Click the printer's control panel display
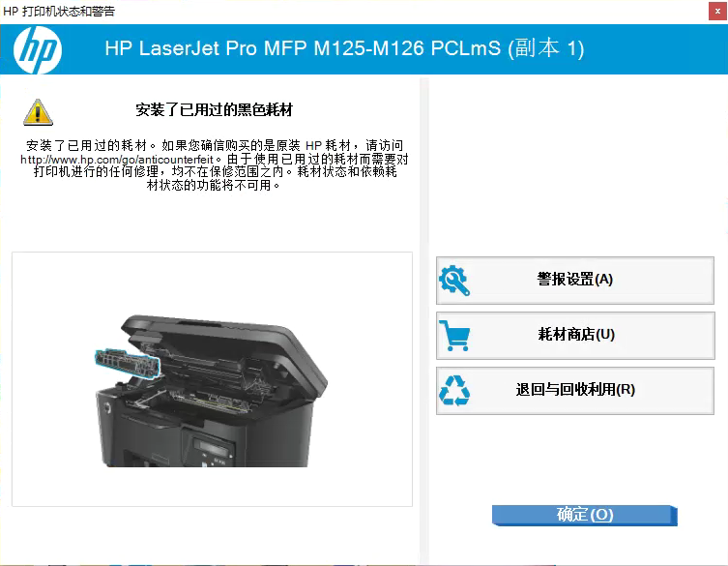This screenshot has width=728, height=566. click(214, 448)
